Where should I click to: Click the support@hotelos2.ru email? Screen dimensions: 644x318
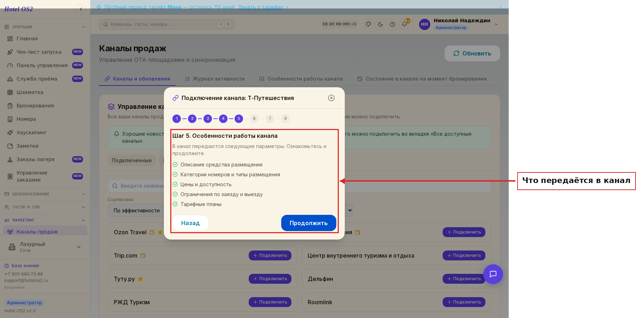[x=26, y=281]
